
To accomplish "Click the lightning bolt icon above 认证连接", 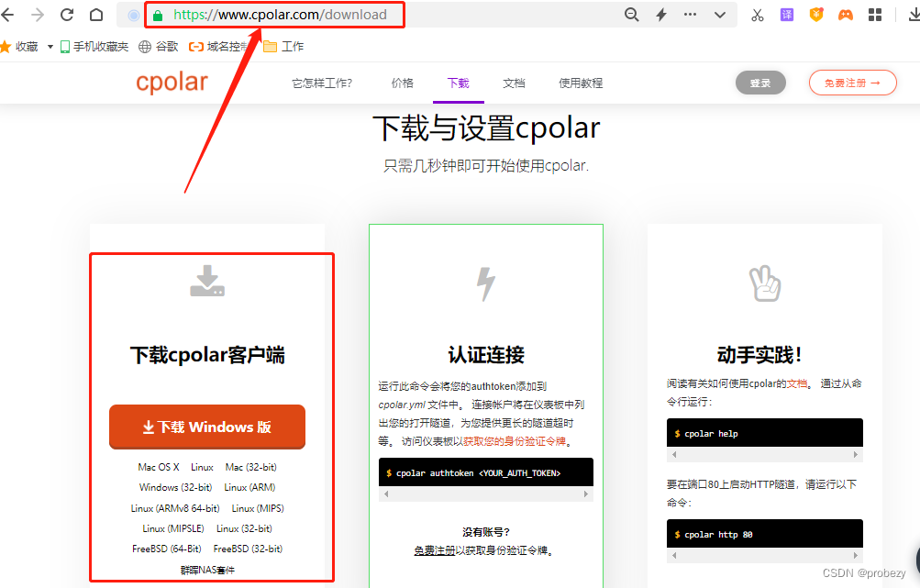I will (486, 284).
